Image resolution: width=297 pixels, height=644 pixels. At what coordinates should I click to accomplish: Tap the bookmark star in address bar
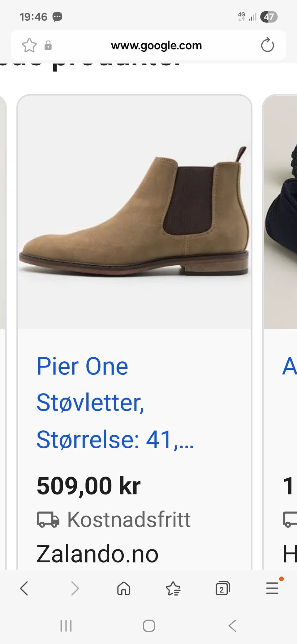pos(29,46)
